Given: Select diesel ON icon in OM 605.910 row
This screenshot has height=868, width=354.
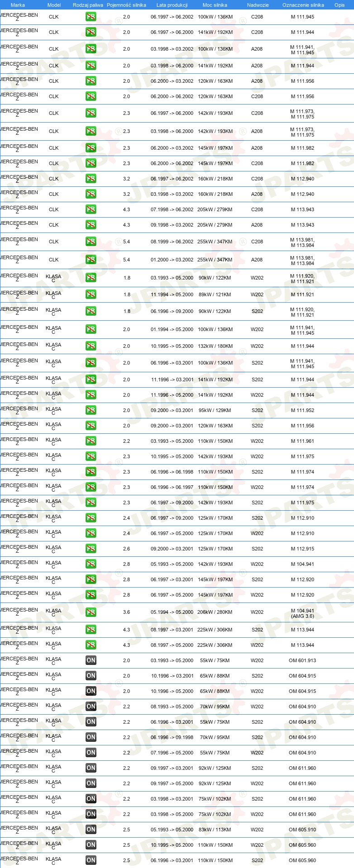Looking at the screenshot, I should [x=91, y=830].
